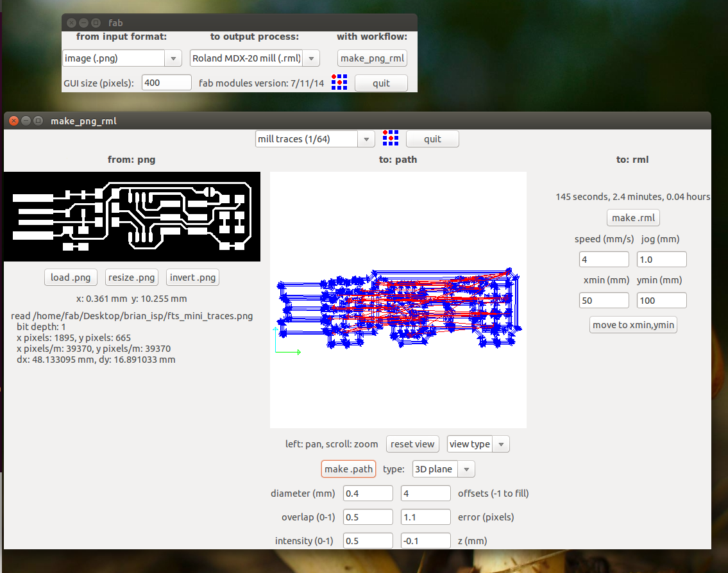Click the PCB traces image thumbnail

pyautogui.click(x=131, y=217)
